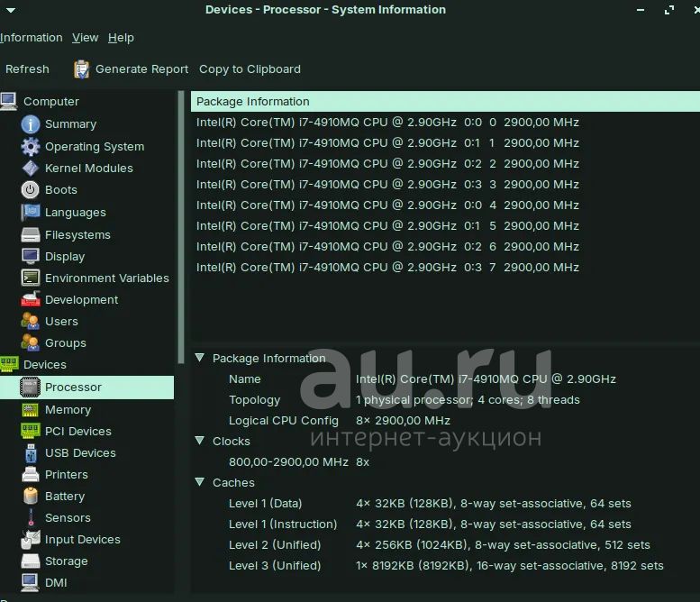
Task: Click the Development icon
Action: 31,299
